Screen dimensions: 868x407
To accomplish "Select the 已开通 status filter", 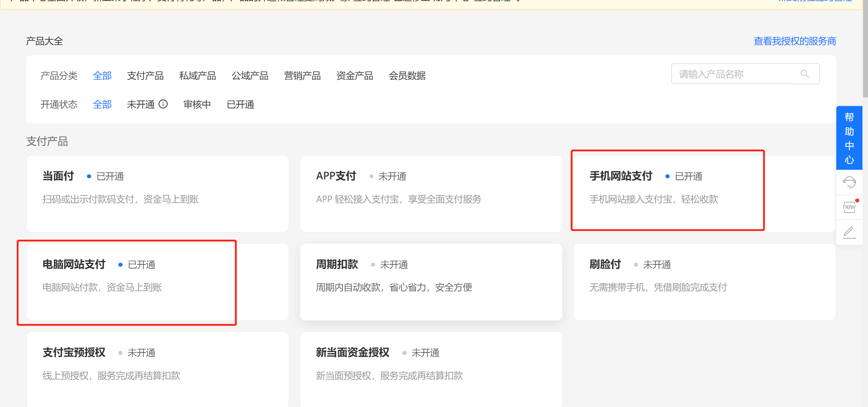I will point(240,104).
